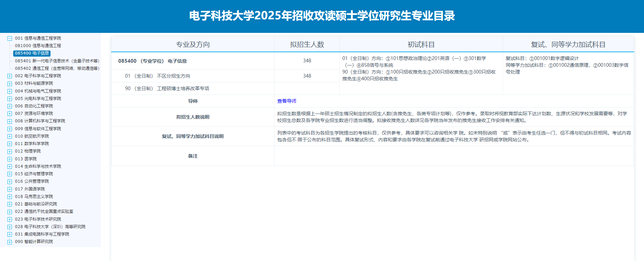Open the 005 光电科学与工程学院 label
The image size is (644, 261).
pyautogui.click(x=38, y=99)
